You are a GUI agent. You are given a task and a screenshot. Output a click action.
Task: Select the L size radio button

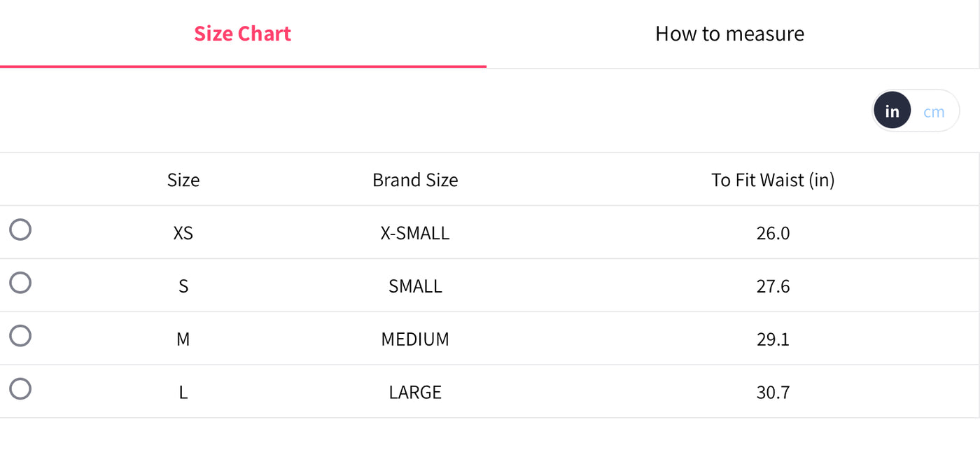coord(20,389)
